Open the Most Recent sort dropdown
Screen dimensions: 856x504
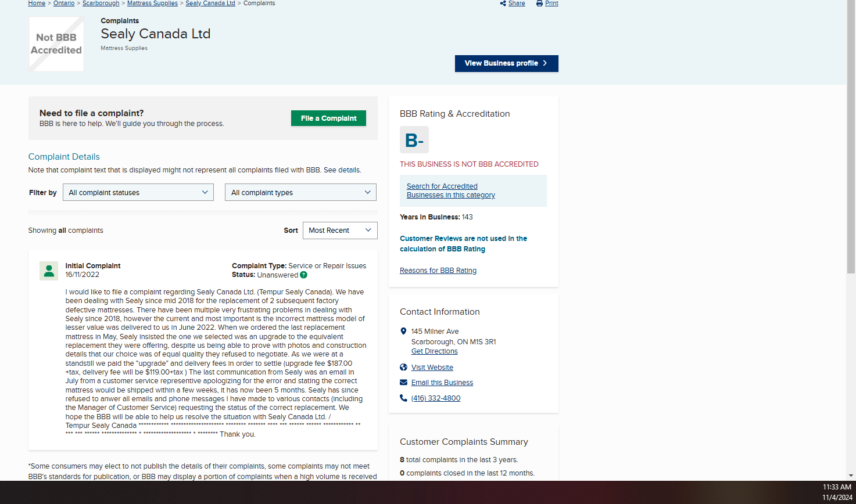(x=340, y=231)
